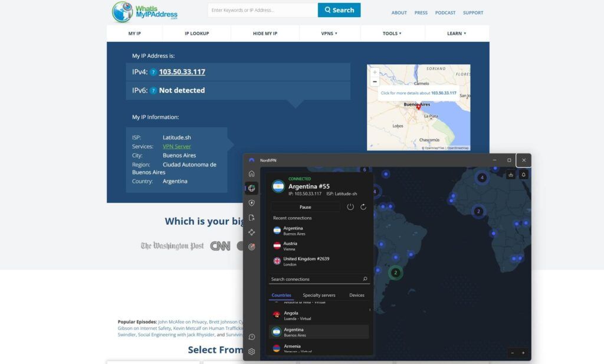Click the blue Search button

(339, 10)
